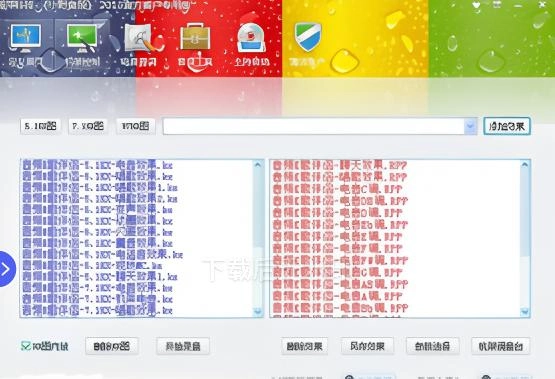This screenshot has height=379, width=555.
Task: Toggle the green checkbox below the blue list
Action: [x=25, y=346]
